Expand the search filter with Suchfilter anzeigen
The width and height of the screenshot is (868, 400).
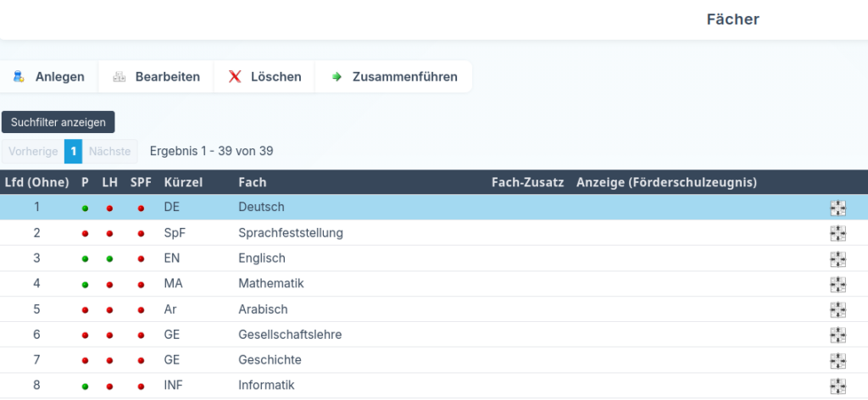(58, 122)
